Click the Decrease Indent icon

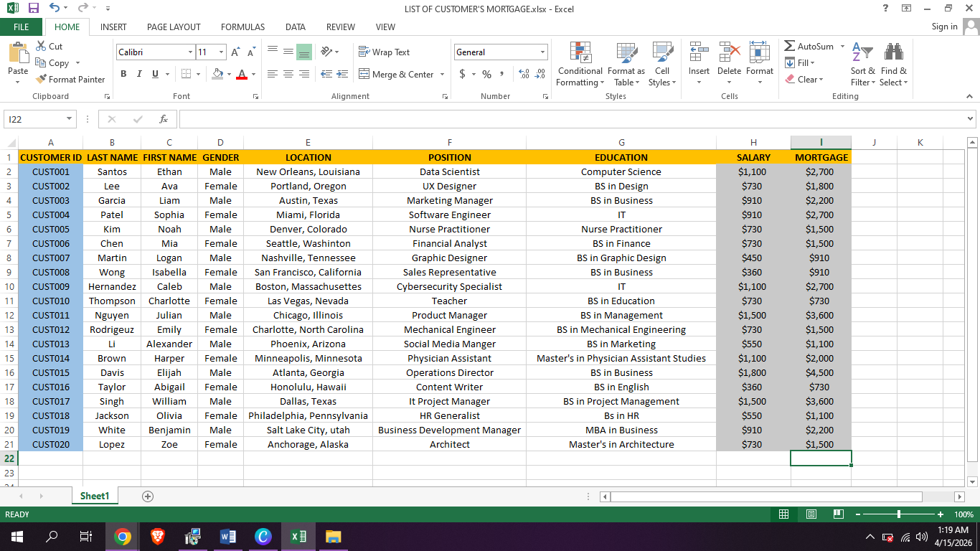[x=326, y=74]
